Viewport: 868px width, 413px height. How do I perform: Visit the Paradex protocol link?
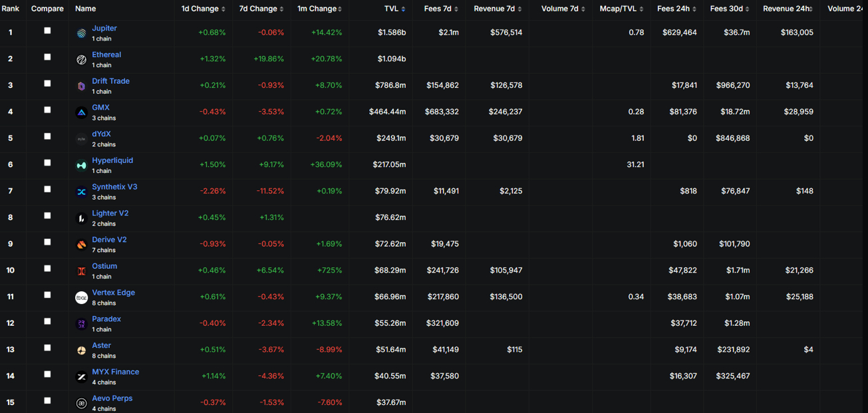coord(106,319)
